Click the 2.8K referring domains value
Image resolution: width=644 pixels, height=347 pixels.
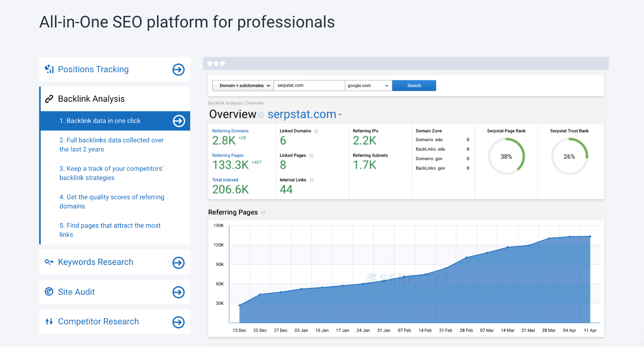click(x=224, y=141)
